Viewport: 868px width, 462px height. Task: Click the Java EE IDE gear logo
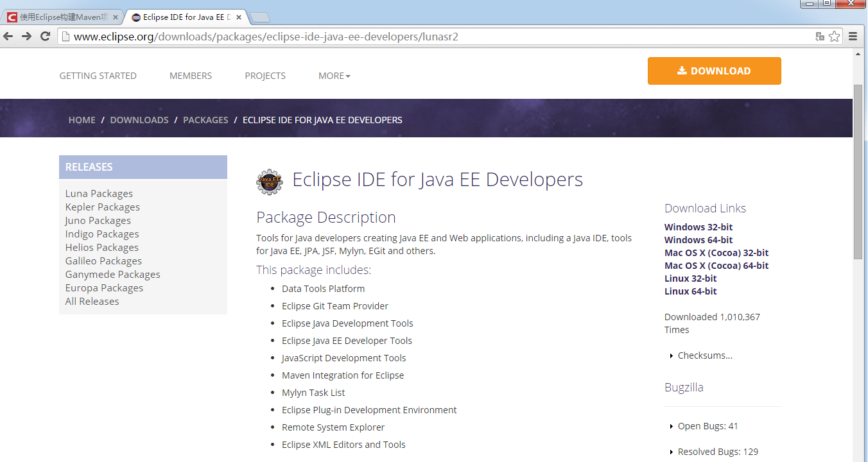tap(269, 182)
